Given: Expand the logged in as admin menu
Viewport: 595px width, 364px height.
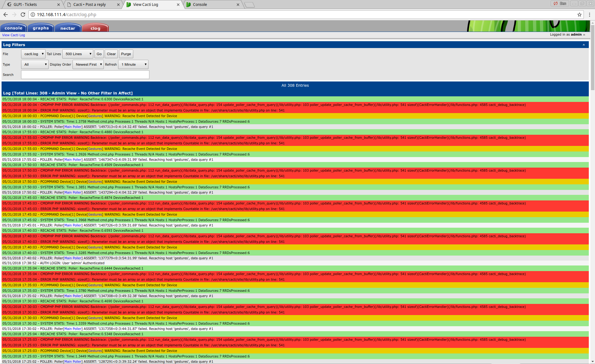Looking at the screenshot, I should (567, 35).
